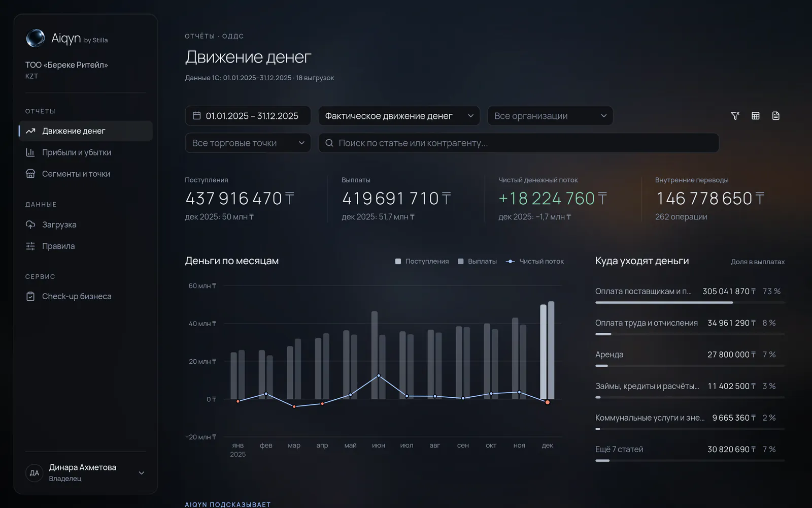Click the Коммунальные услуги share bar
This screenshot has height=508, width=812.
pos(690,429)
